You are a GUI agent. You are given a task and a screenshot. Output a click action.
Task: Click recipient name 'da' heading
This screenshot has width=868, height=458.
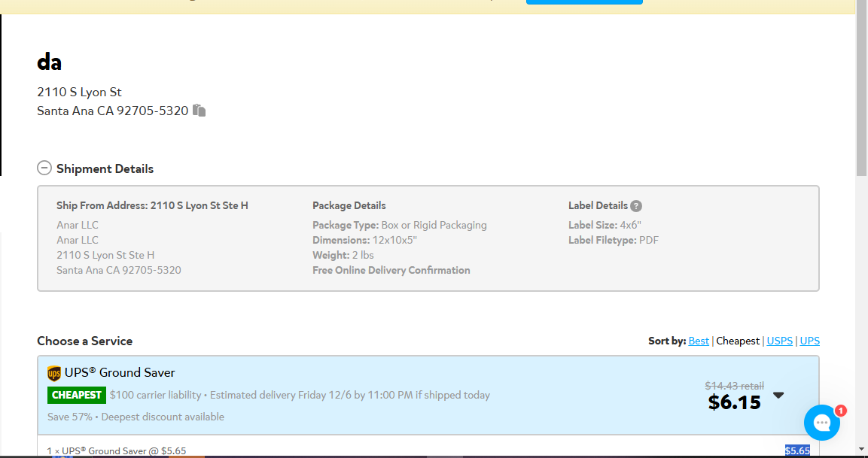point(49,62)
